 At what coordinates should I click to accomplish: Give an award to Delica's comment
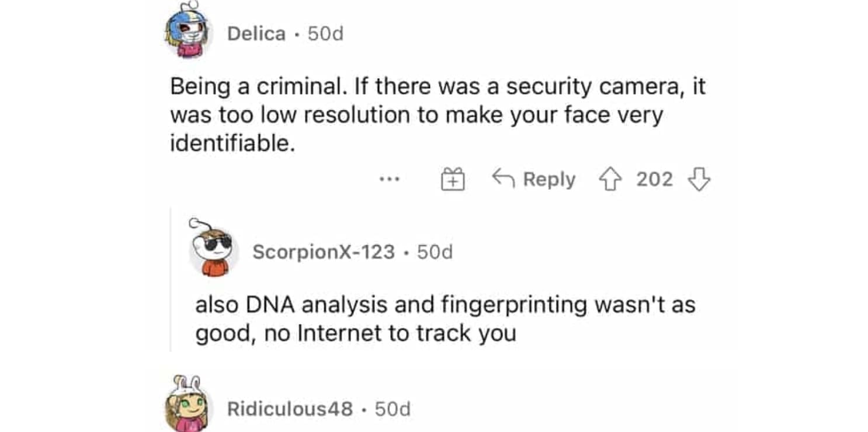(x=452, y=179)
